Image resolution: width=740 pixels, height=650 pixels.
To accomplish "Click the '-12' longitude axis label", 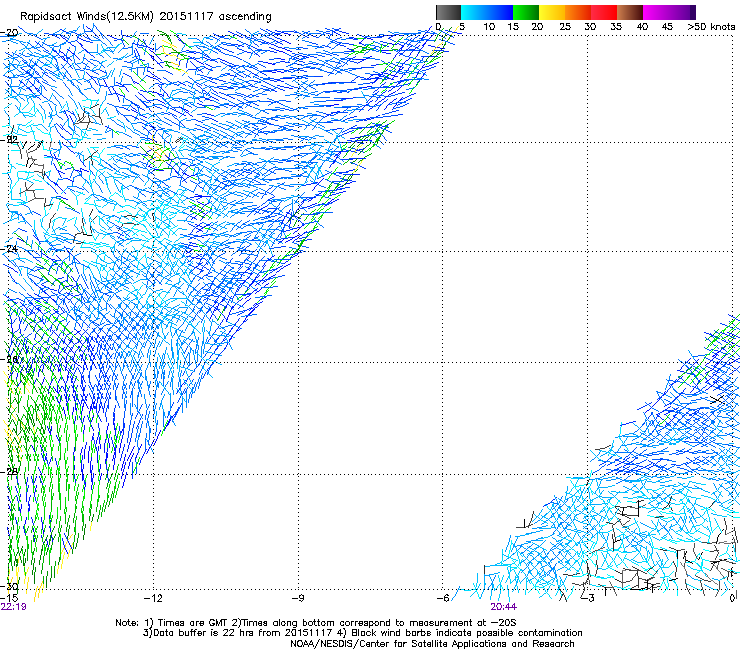I will tap(153, 598).
